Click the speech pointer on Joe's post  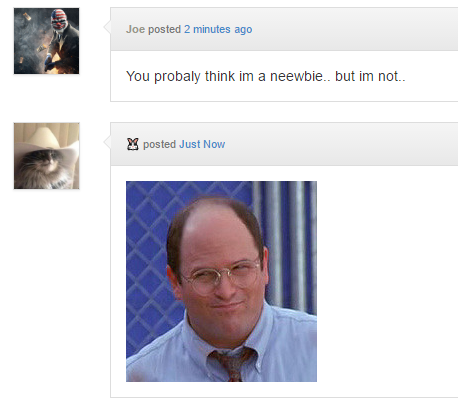pyautogui.click(x=107, y=27)
